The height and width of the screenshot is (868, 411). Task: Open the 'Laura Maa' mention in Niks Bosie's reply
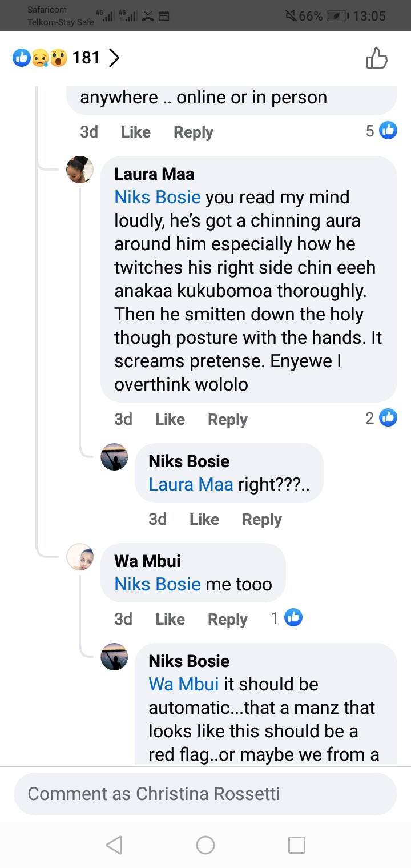pos(191,484)
